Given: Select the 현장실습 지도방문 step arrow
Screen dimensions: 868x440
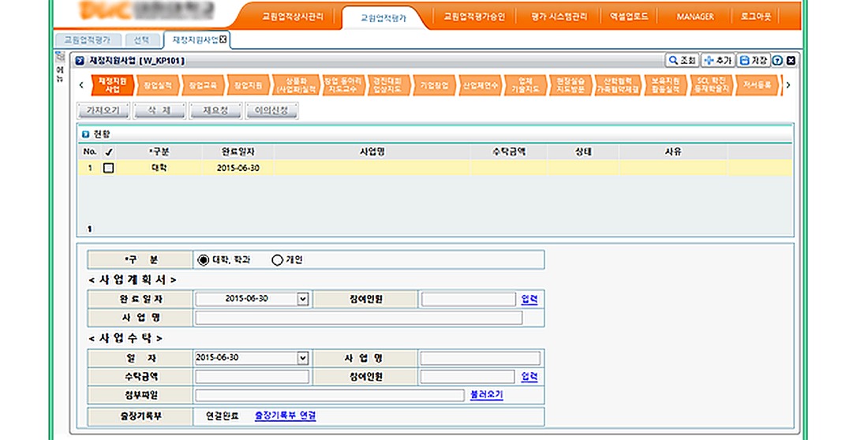Looking at the screenshot, I should click(571, 85).
